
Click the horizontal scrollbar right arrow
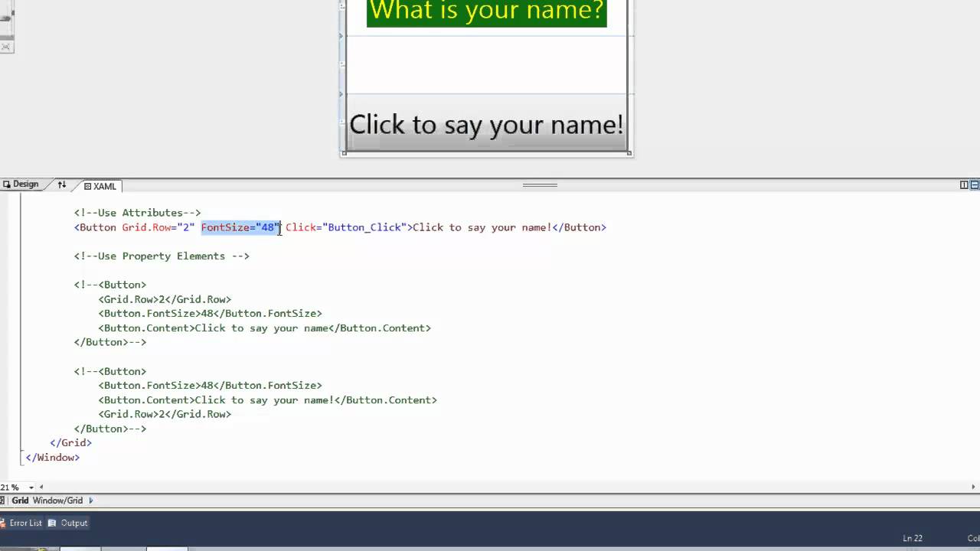[974, 487]
